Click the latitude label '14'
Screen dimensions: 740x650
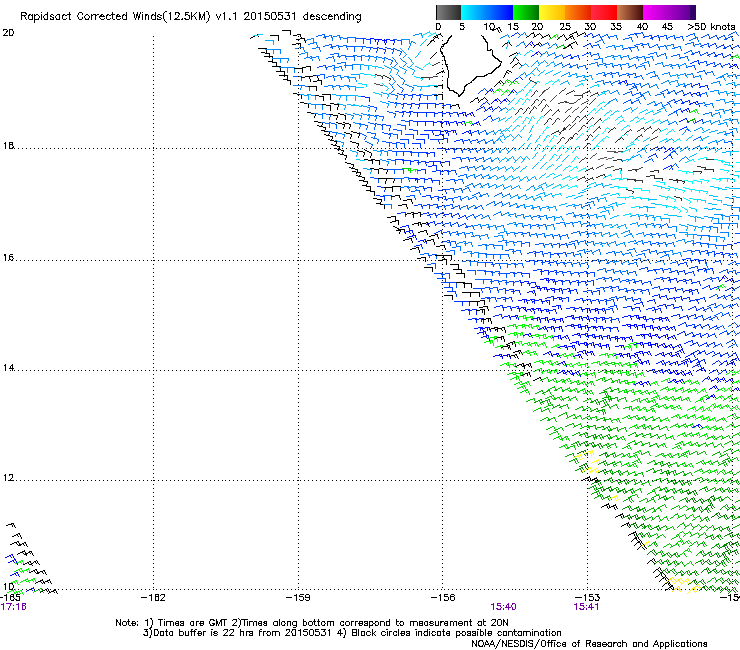pyautogui.click(x=8, y=368)
